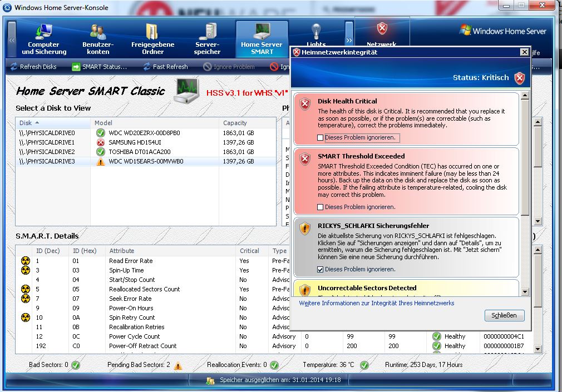Viewport: 562px width, 392px height.
Task: Click RICKYS_SCHLAFKI Sicherungsfehler warning shield
Action: pyautogui.click(x=305, y=228)
